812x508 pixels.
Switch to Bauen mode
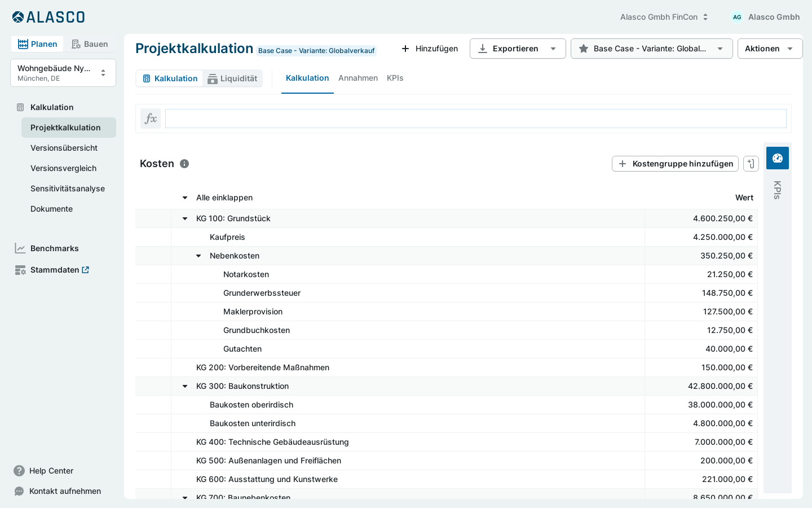(90, 44)
